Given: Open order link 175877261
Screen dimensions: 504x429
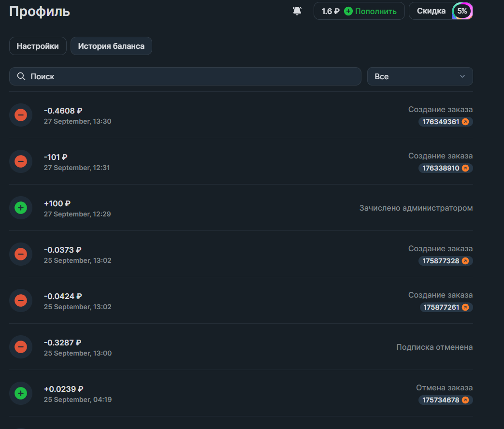Looking at the screenshot, I should (441, 307).
